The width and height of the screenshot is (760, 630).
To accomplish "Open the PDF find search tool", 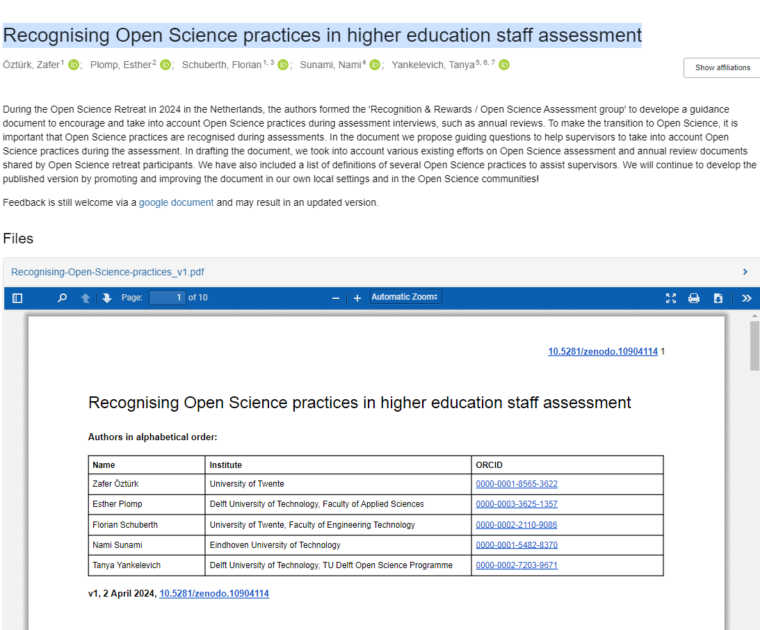I will click(62, 298).
